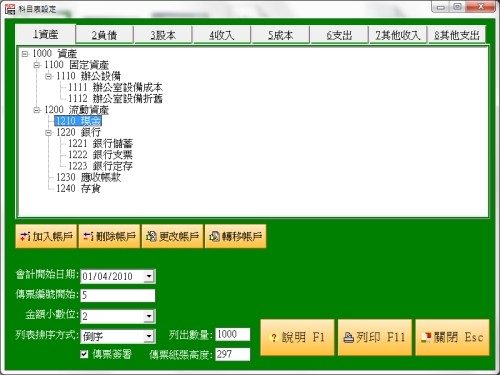Click the 轉移帳戶 transfer account button

point(235,236)
